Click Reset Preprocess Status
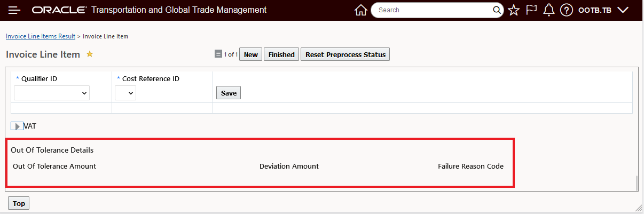This screenshot has height=214, width=644. tap(345, 54)
